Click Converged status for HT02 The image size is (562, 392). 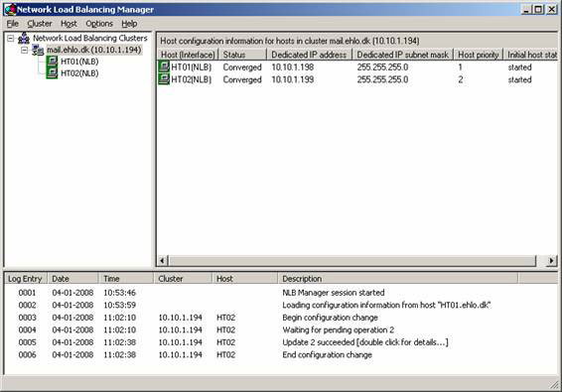click(242, 79)
